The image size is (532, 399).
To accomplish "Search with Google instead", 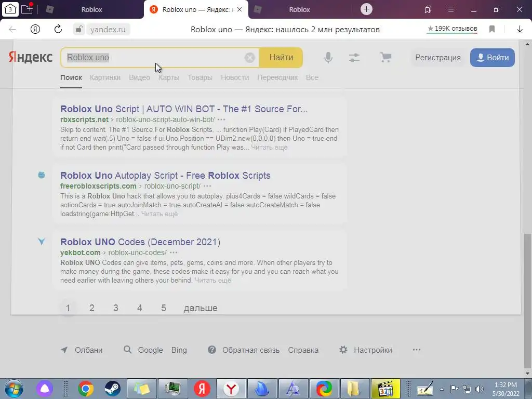I will click(x=150, y=350).
